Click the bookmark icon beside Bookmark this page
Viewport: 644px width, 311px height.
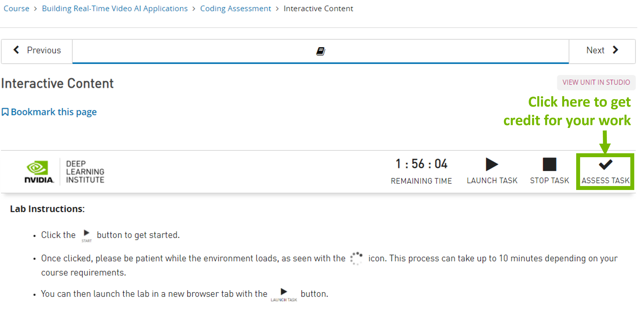[x=5, y=112]
